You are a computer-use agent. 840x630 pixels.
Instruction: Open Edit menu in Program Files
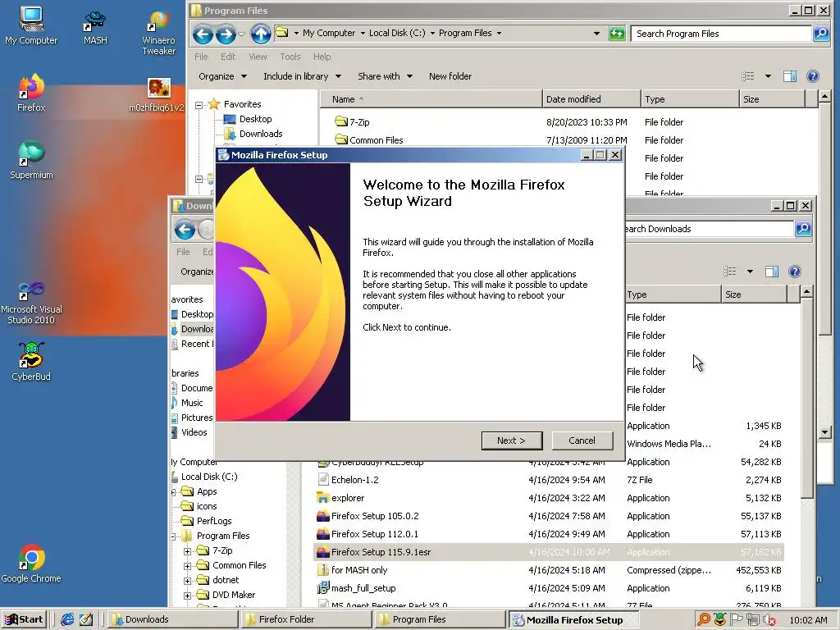tap(228, 57)
